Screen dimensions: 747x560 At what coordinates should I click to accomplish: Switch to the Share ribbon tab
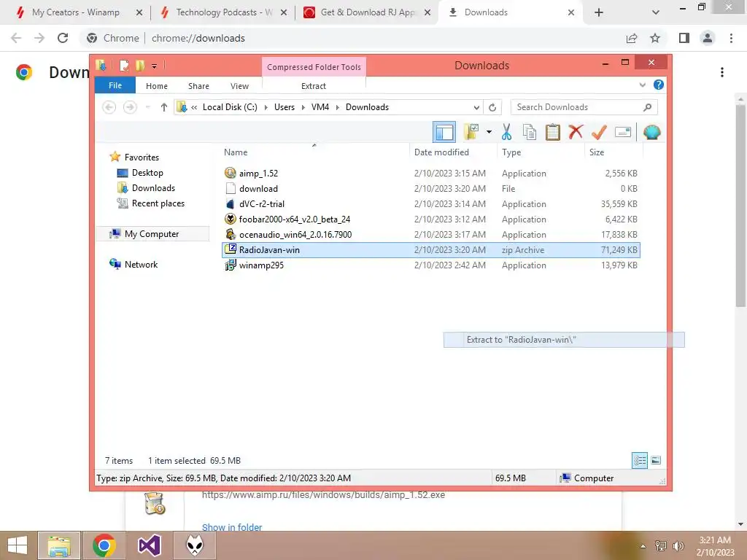[198, 86]
